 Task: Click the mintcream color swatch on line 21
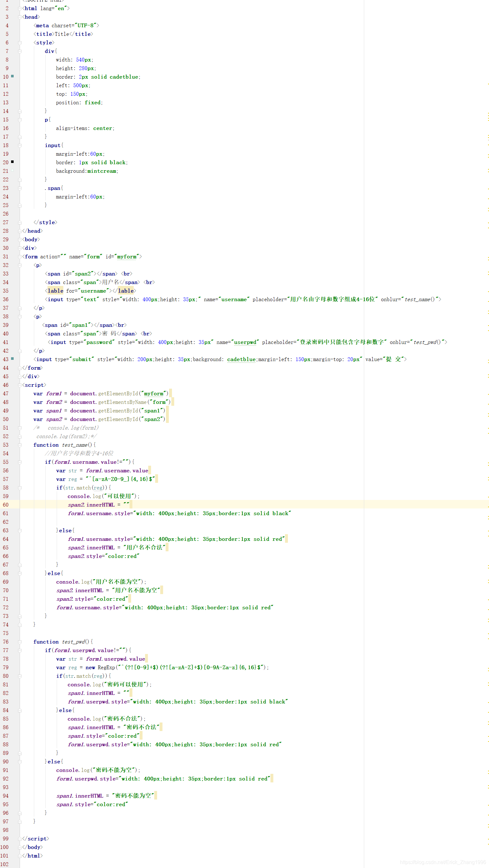[12, 171]
